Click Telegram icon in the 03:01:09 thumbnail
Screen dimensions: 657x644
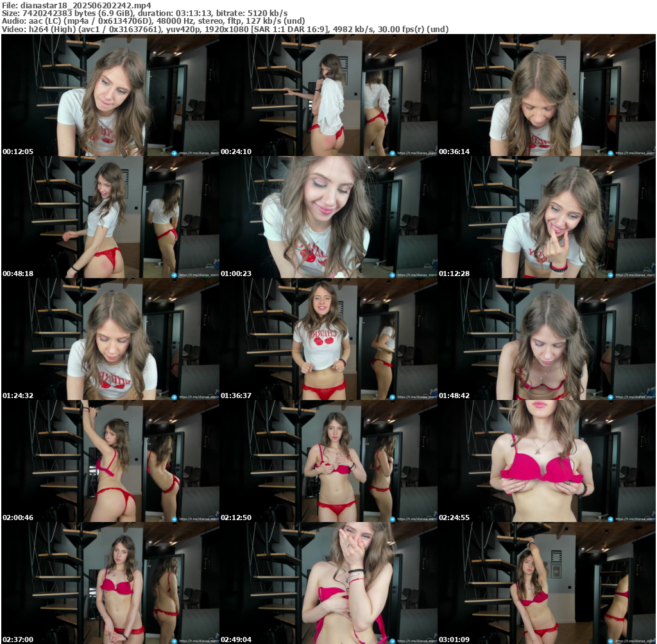coord(610,641)
